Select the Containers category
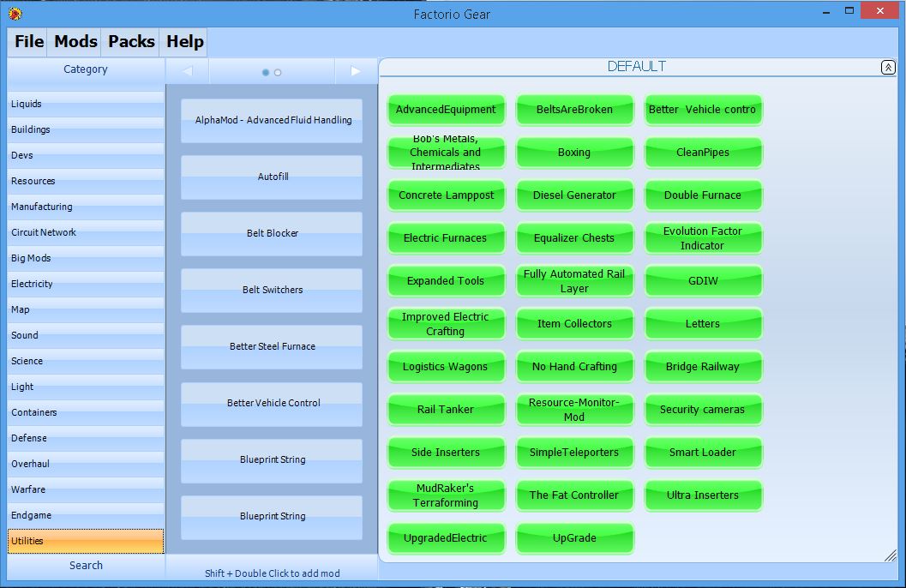 [x=86, y=412]
